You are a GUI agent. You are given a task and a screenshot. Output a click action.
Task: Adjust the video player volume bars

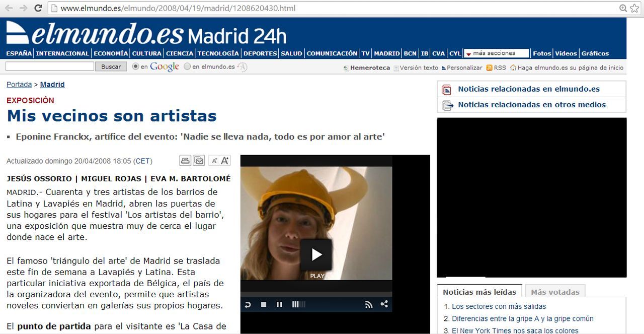pyautogui.click(x=298, y=304)
